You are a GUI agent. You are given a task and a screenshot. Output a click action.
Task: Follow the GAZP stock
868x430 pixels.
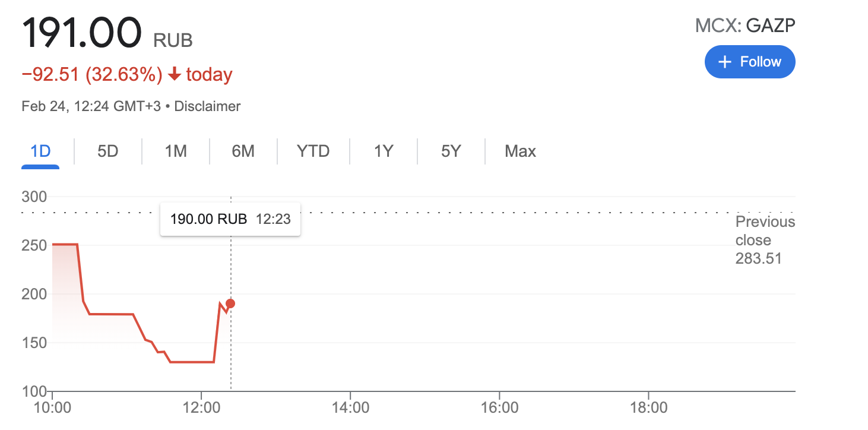point(750,62)
